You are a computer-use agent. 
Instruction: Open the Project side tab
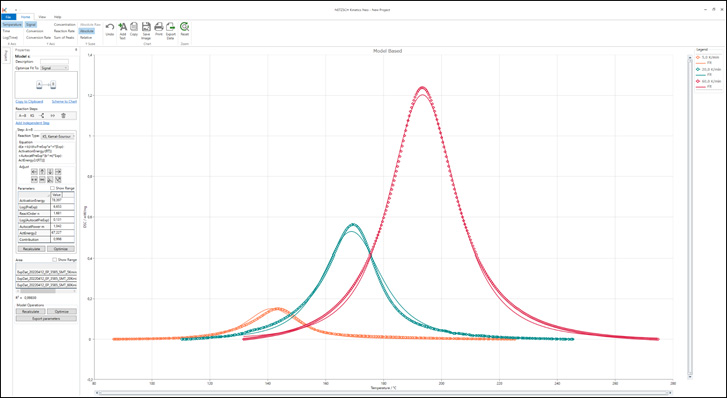pyautogui.click(x=6, y=56)
